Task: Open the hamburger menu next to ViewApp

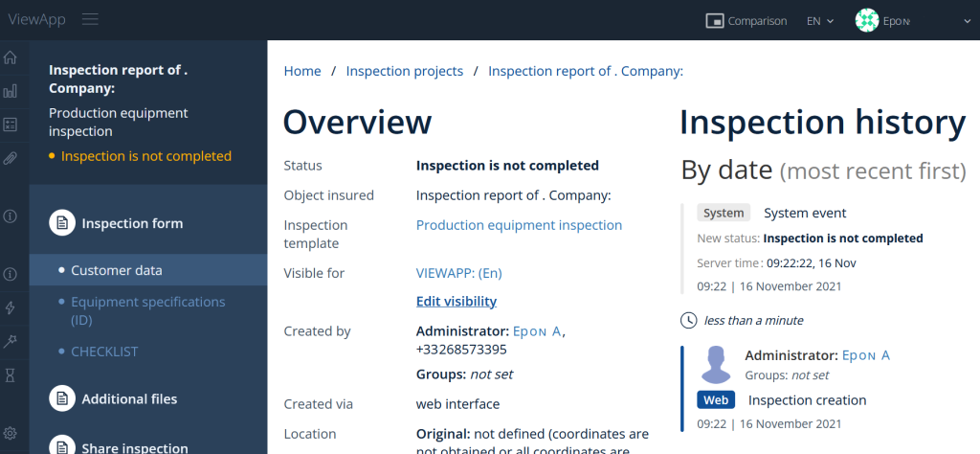Action: pyautogui.click(x=91, y=19)
